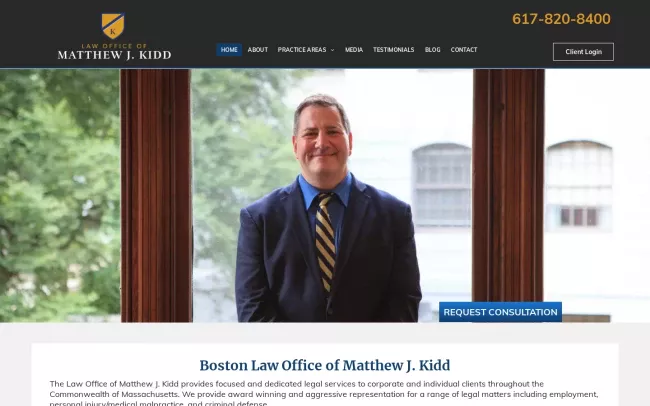The image size is (650, 406).
Task: Open the Testimonials page
Action: click(393, 50)
